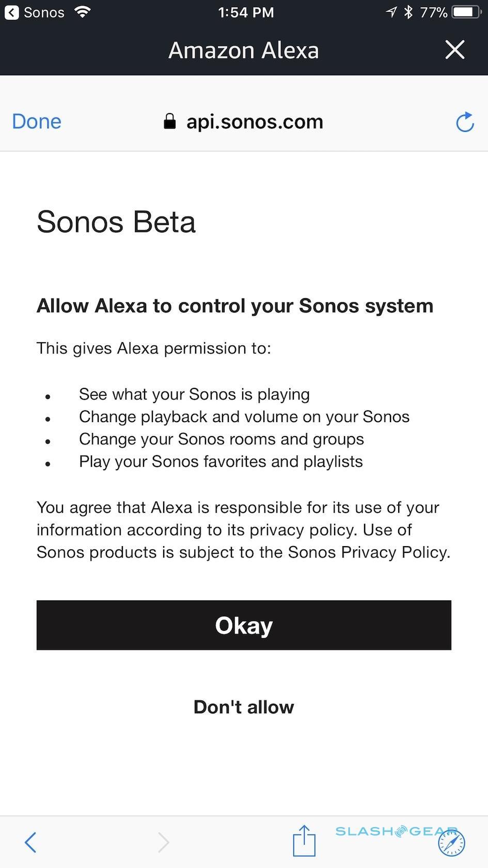Viewport: 488px width, 868px height.
Task: Tap the api.sonos.com address text
Action: [255, 122]
